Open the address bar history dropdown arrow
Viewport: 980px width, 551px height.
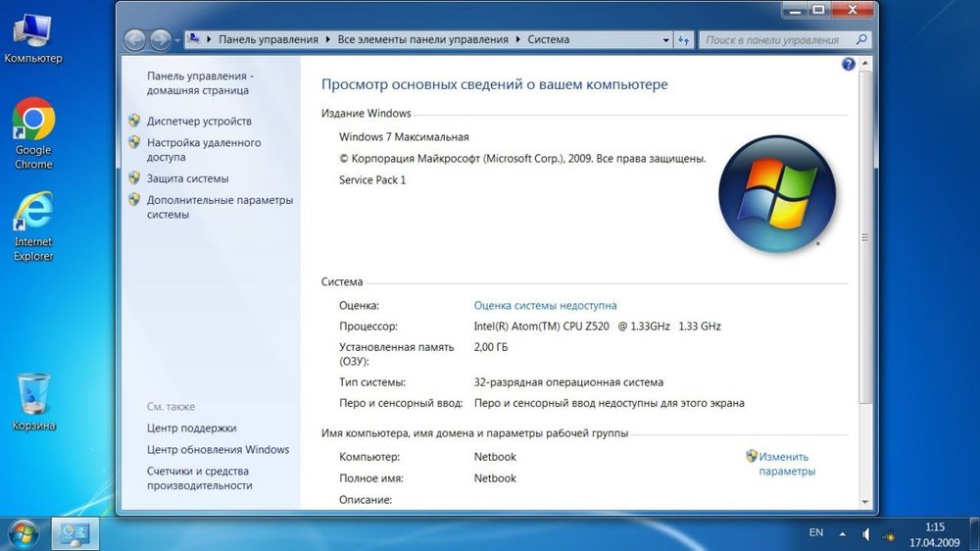(665, 40)
